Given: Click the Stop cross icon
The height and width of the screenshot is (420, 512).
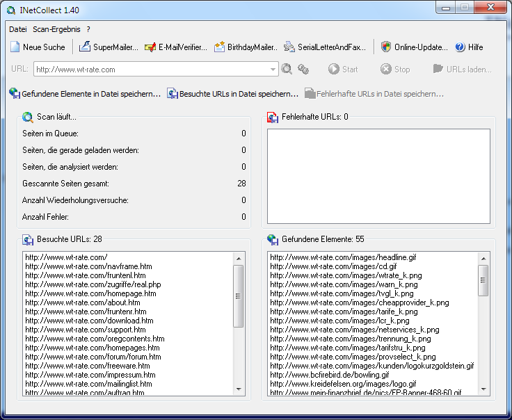Looking at the screenshot, I should [x=385, y=69].
